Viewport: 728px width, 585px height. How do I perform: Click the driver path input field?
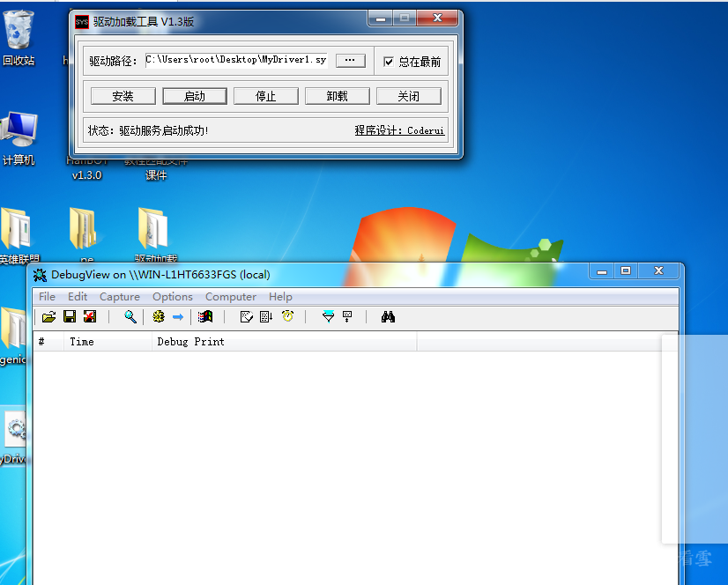[236, 60]
